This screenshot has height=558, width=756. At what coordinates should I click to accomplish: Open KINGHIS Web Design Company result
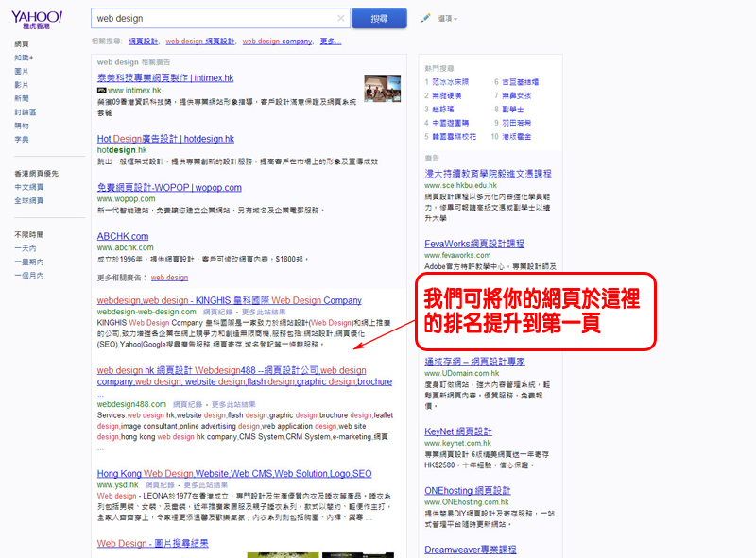coord(229,300)
